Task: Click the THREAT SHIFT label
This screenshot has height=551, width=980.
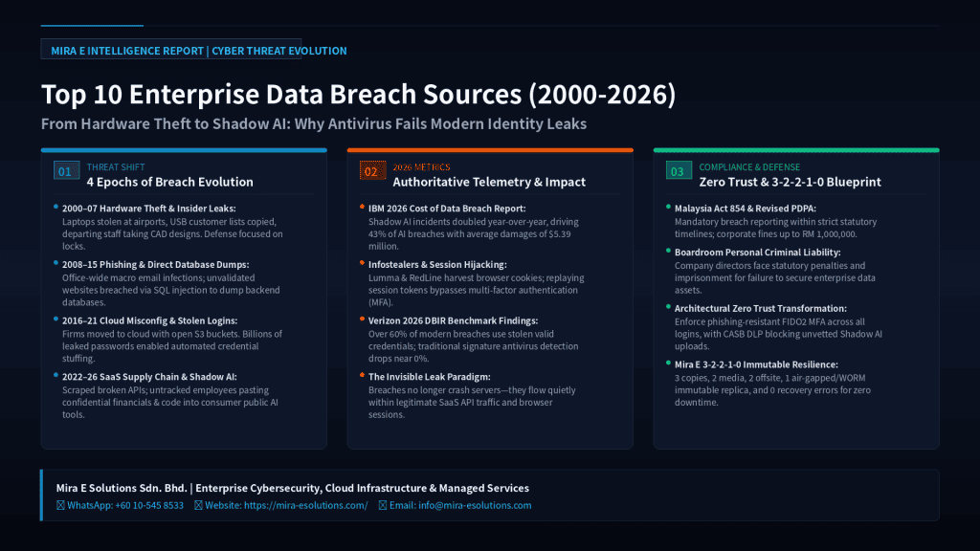Action: click(116, 166)
